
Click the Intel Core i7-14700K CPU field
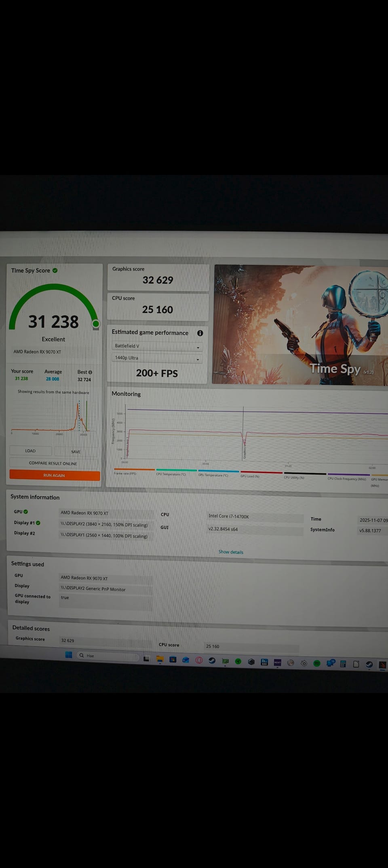point(255,517)
